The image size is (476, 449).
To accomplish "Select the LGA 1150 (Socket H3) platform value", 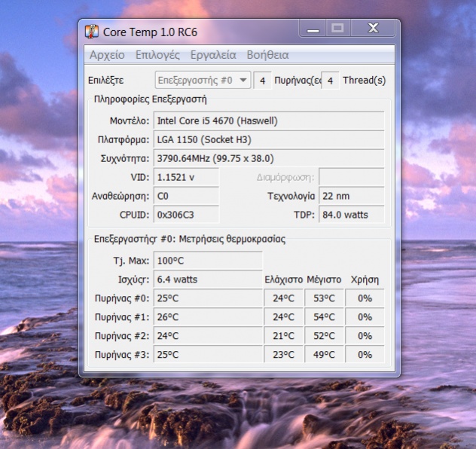I will (x=269, y=139).
